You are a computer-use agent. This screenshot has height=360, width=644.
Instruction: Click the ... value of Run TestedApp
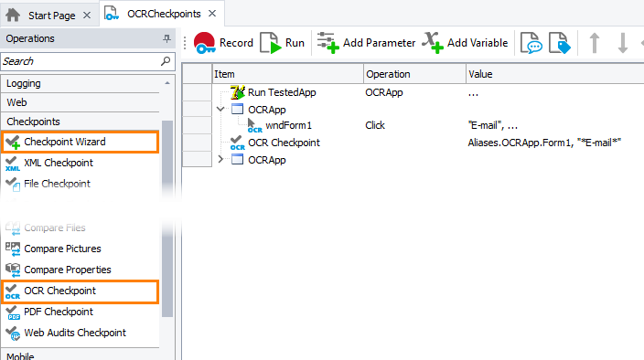click(473, 93)
